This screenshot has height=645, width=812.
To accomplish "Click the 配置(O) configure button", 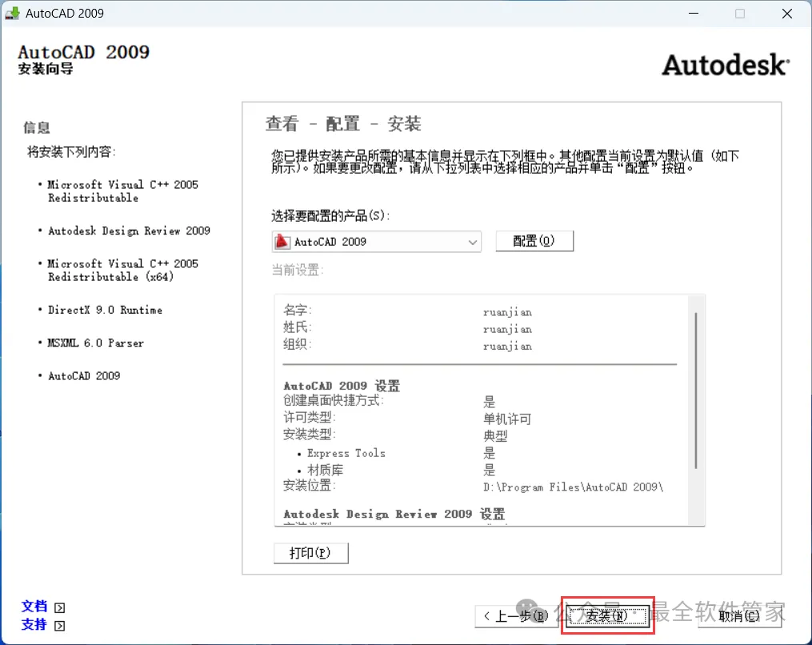I will pyautogui.click(x=534, y=241).
